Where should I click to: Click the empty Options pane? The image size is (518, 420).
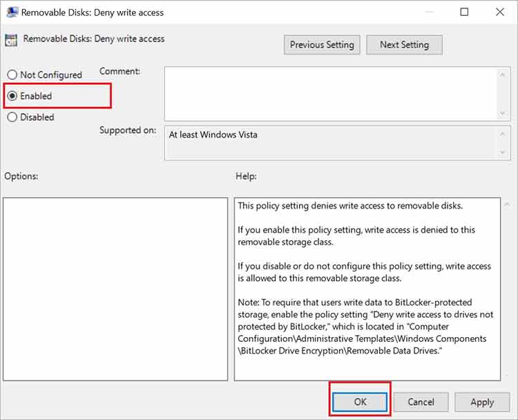coord(115,289)
